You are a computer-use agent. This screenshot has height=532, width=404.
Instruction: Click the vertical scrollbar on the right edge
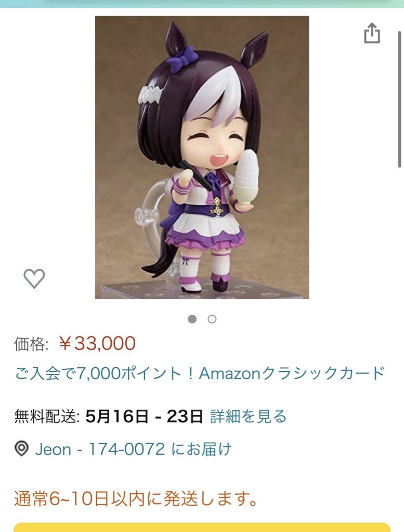(400, 99)
